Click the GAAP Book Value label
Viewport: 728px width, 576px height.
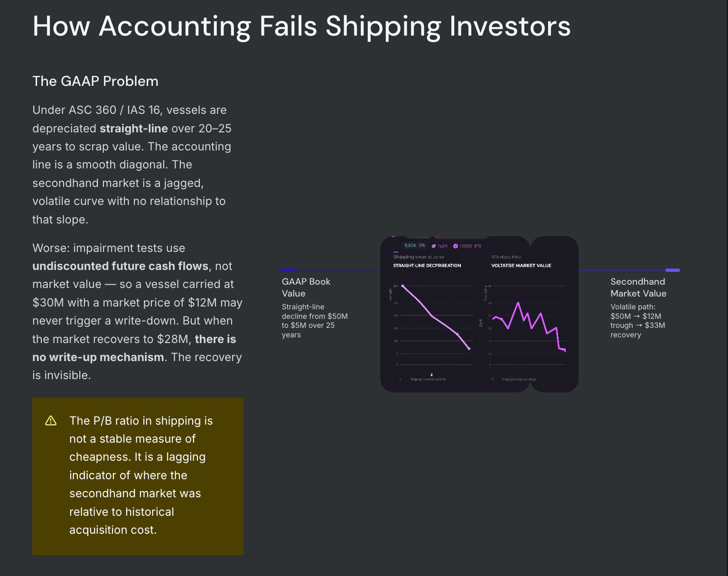306,288
